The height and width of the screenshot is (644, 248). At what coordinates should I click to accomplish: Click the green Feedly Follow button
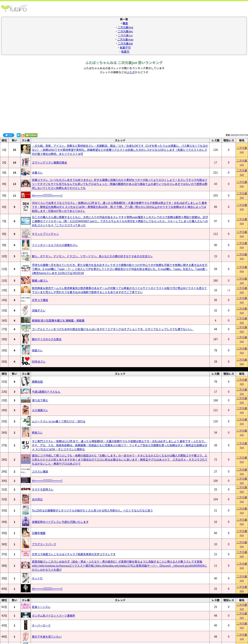[x=31, y=135]
